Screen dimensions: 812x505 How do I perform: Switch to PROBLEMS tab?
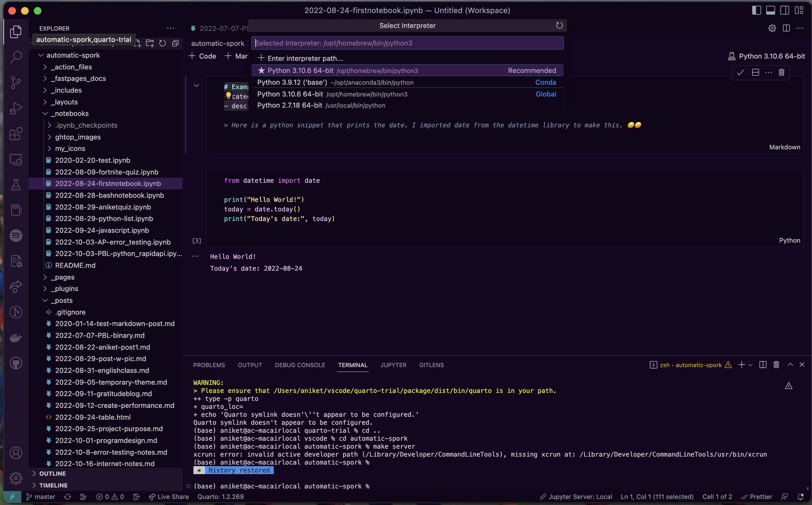209,365
